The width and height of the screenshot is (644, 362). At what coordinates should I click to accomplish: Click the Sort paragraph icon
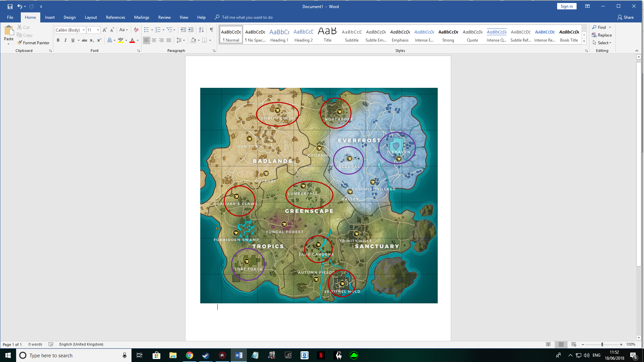201,30
